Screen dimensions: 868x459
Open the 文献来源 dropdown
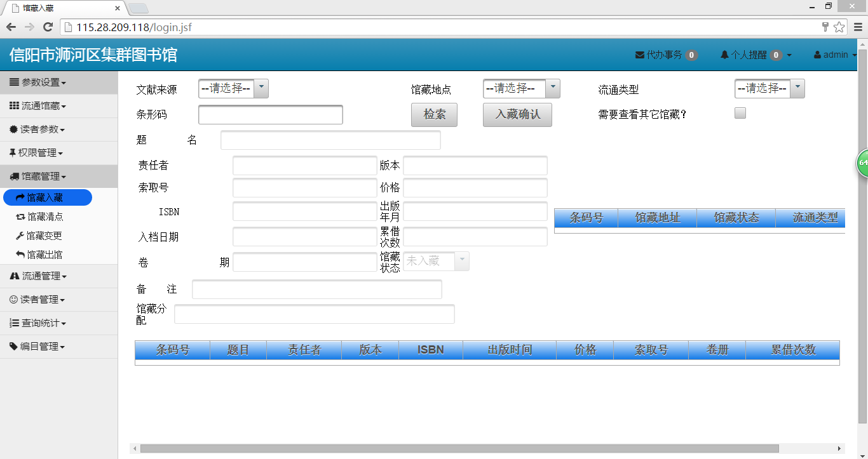233,89
